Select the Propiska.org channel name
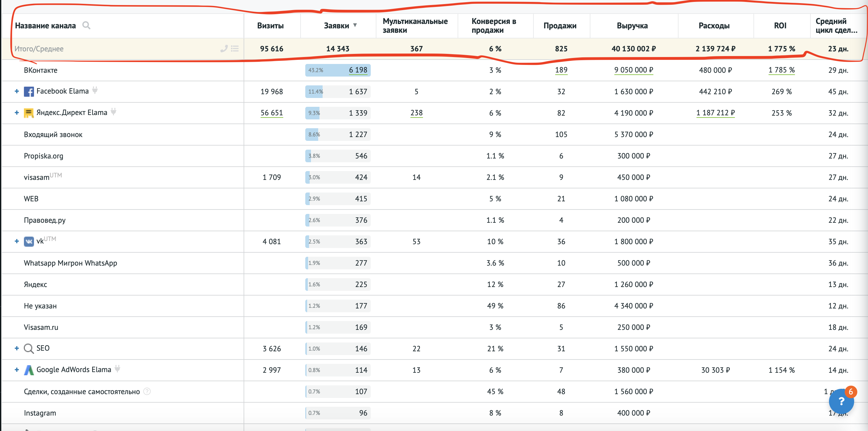Image resolution: width=868 pixels, height=431 pixels. pos(43,156)
